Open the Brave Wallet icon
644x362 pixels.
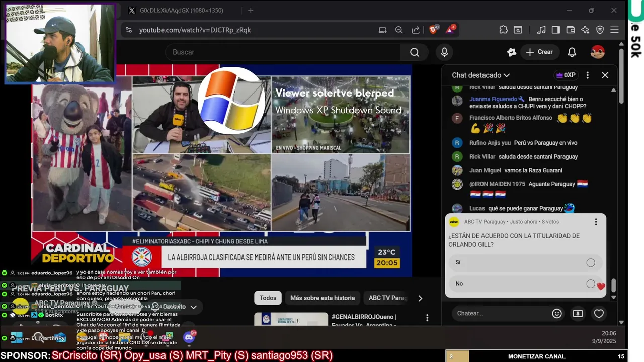click(571, 30)
